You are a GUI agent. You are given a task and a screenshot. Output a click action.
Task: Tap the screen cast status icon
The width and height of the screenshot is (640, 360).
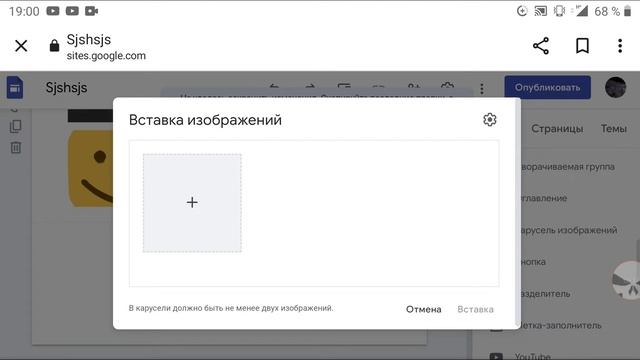tap(541, 11)
